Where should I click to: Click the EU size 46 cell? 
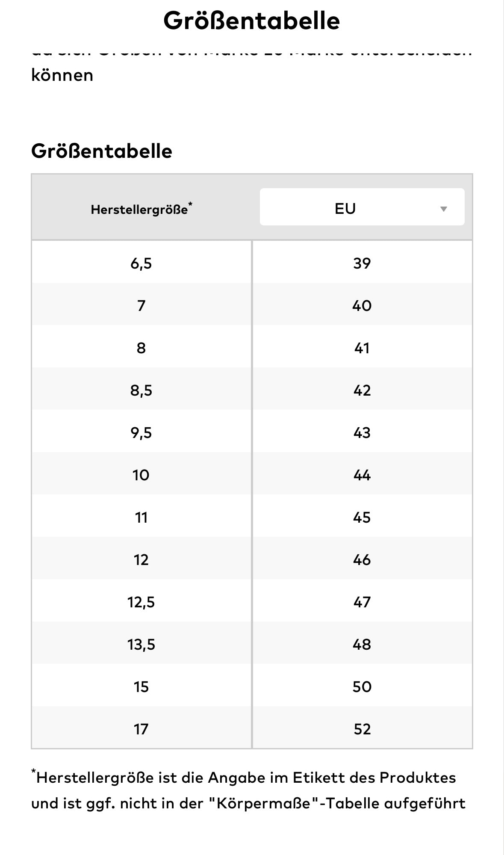tap(362, 559)
